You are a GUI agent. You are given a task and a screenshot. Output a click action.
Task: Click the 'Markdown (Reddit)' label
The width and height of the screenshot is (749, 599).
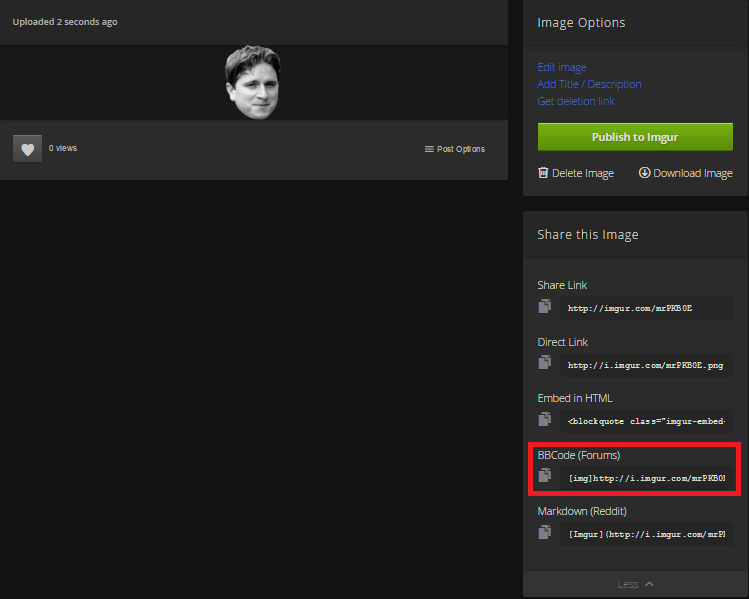[x=582, y=511]
